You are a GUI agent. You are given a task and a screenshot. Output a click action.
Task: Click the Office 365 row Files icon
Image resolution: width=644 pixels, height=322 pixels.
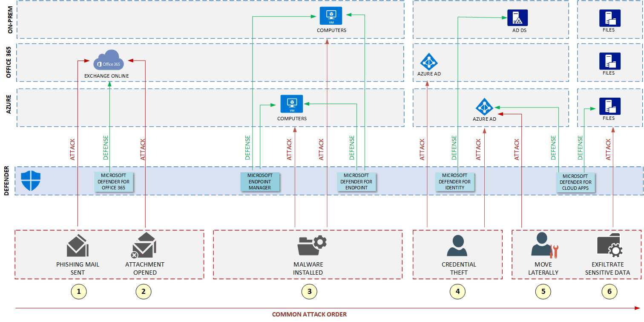609,61
